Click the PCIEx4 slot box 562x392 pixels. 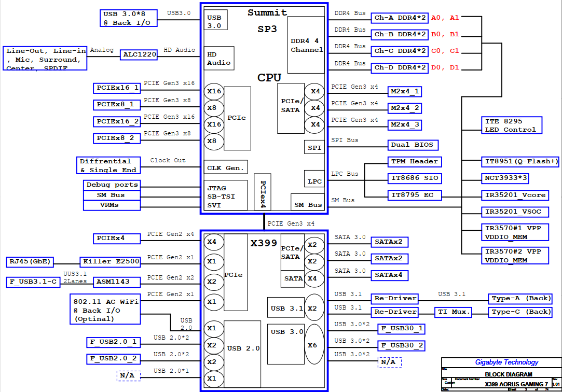pos(116,239)
